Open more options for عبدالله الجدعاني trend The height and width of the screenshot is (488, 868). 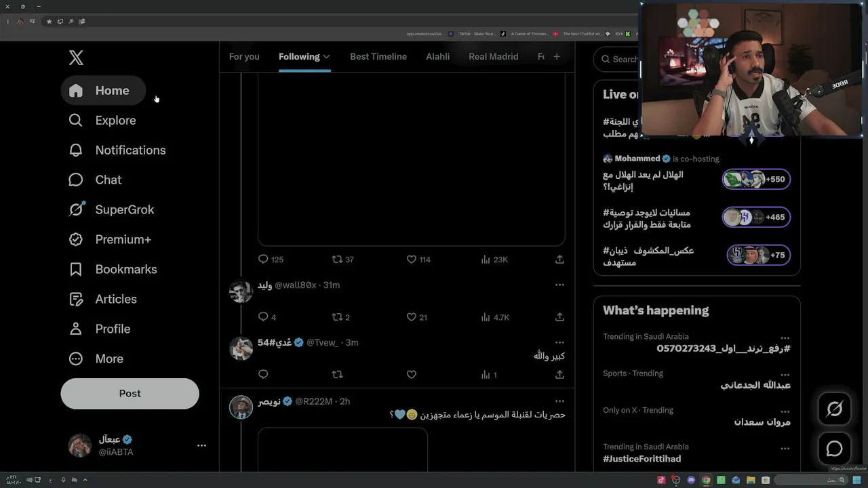(x=785, y=373)
